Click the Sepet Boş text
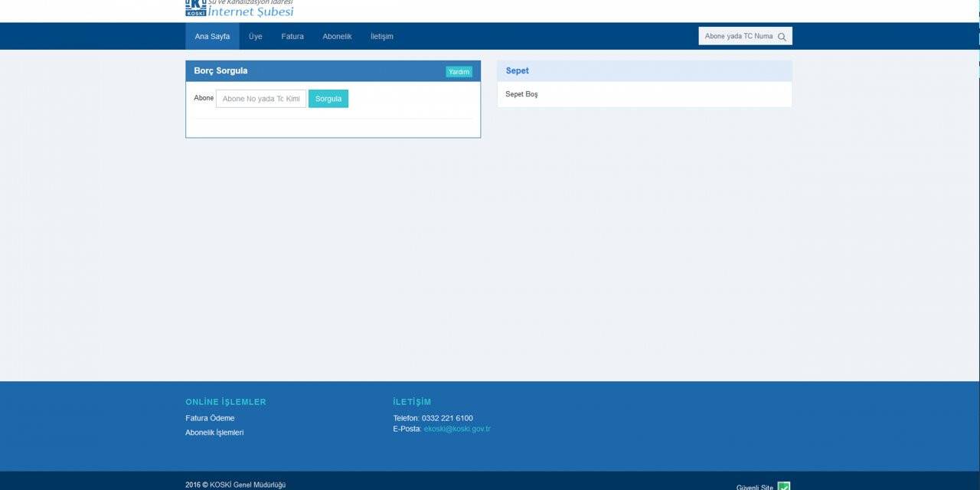The width and height of the screenshot is (980, 490). pyautogui.click(x=521, y=94)
